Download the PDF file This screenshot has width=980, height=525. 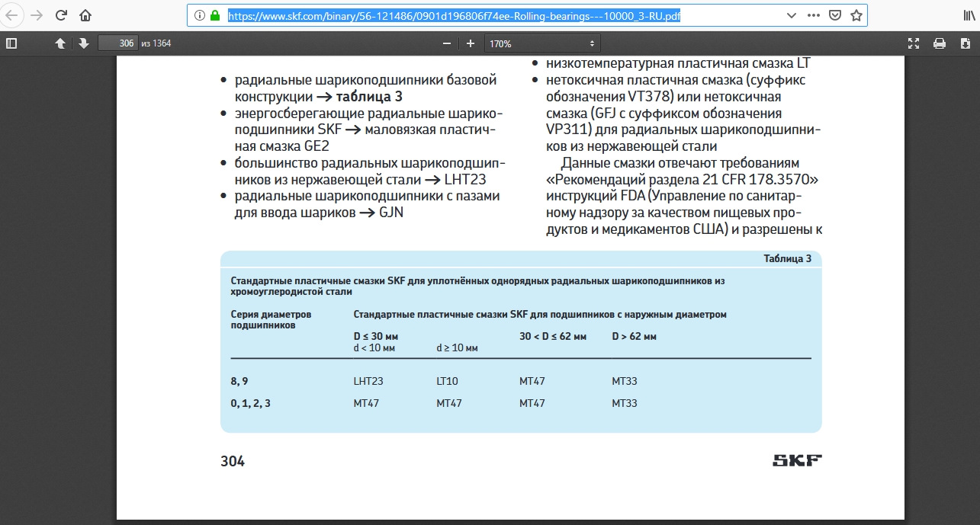coord(965,43)
